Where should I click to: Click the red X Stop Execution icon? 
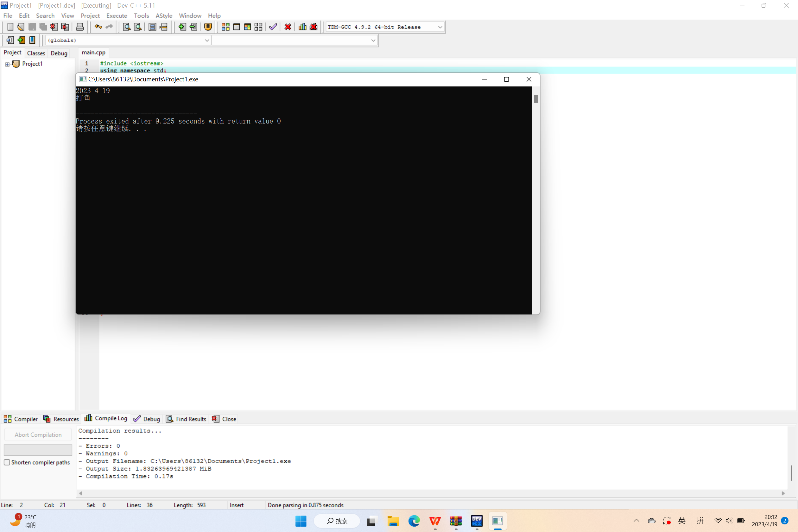click(288, 27)
